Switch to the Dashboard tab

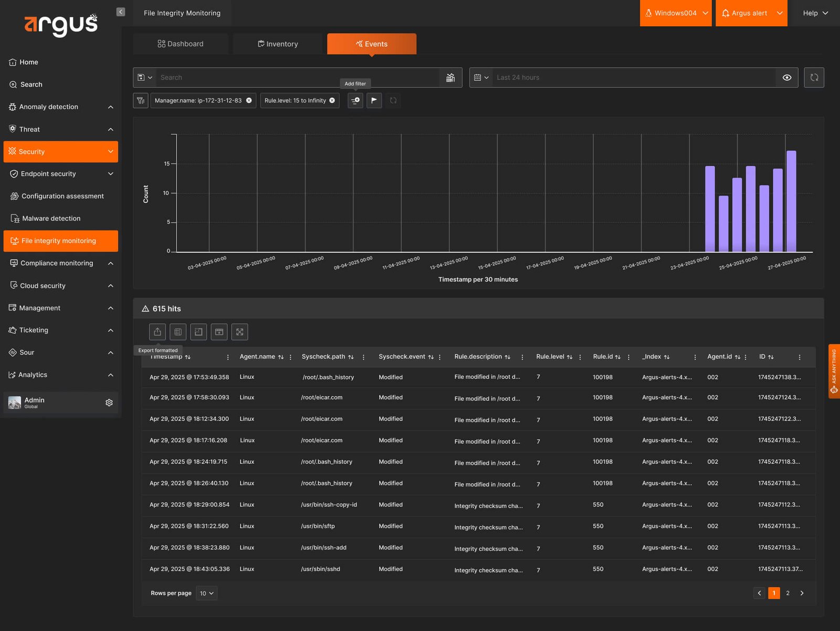point(180,44)
